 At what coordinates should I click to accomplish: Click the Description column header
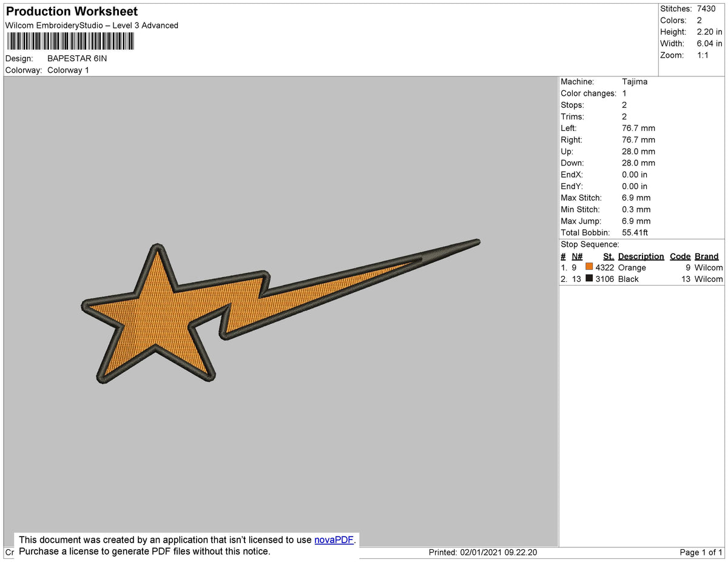pyautogui.click(x=641, y=256)
